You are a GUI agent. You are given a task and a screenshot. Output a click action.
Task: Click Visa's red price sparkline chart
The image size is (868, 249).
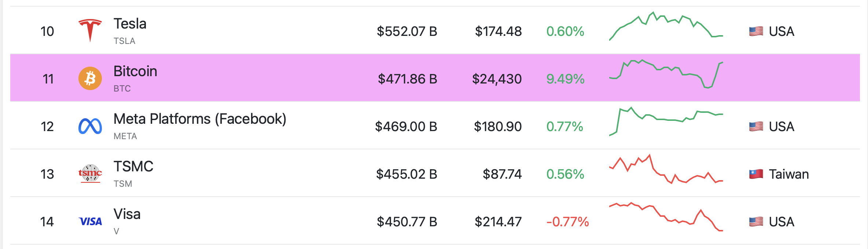(666, 217)
